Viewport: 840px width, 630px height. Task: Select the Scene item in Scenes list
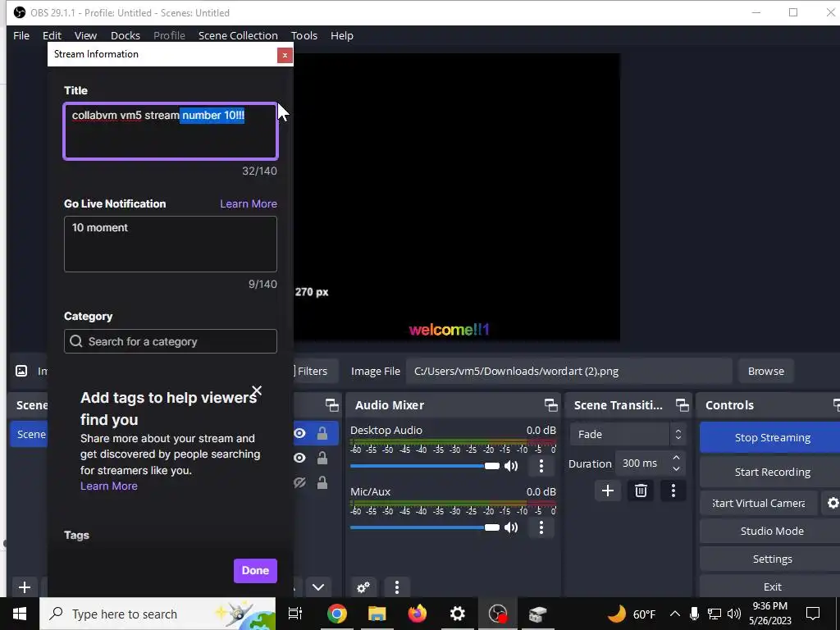click(30, 434)
